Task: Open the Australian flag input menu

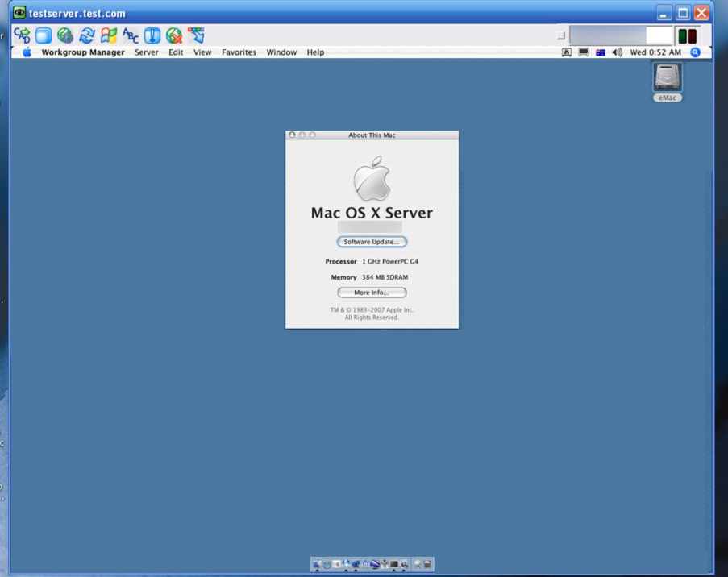Action: [601, 52]
